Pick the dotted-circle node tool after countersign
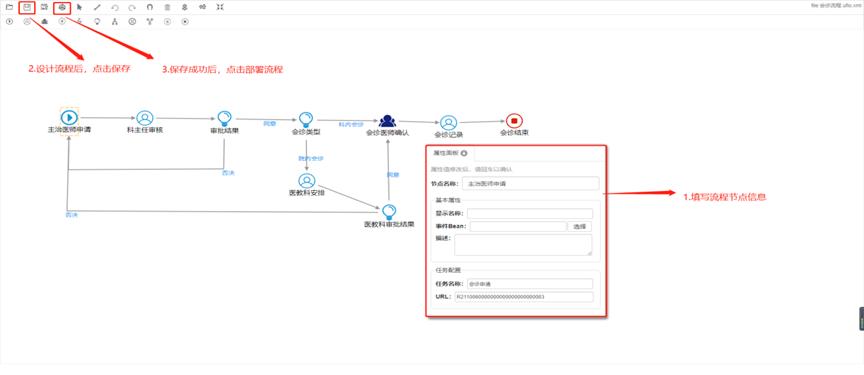 pos(62,21)
